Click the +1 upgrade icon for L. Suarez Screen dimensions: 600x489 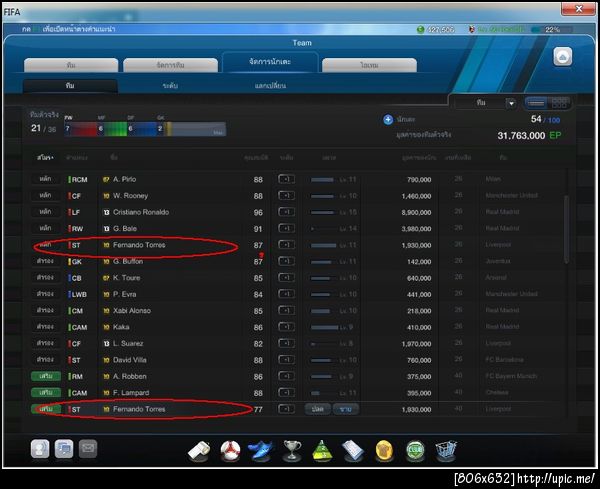pos(286,344)
